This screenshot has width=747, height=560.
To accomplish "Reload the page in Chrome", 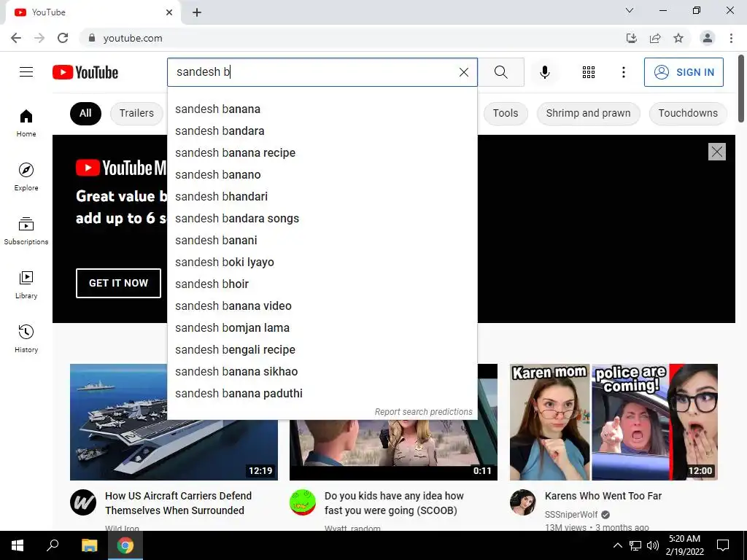I will click(63, 38).
